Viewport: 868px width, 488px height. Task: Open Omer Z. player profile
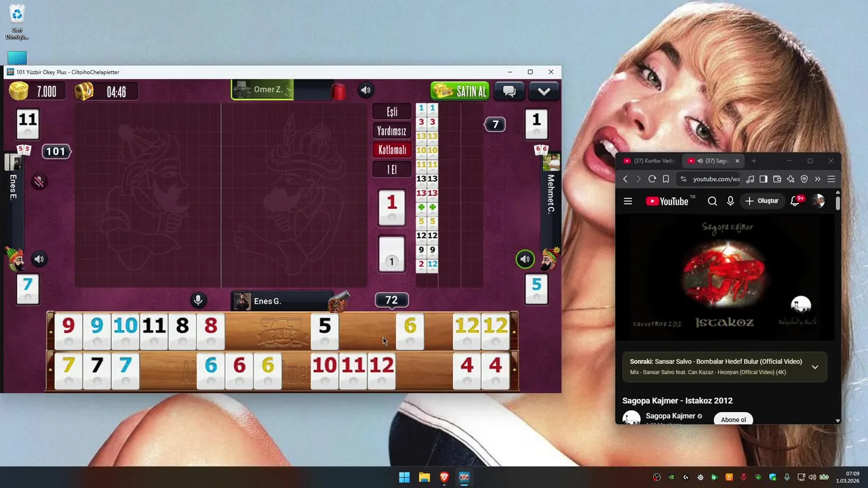(262, 90)
